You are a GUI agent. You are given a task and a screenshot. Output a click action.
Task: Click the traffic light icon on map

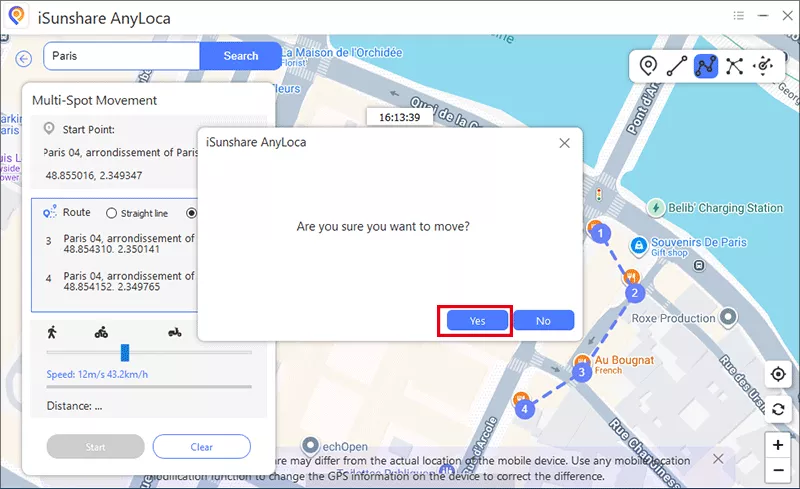tap(598, 195)
